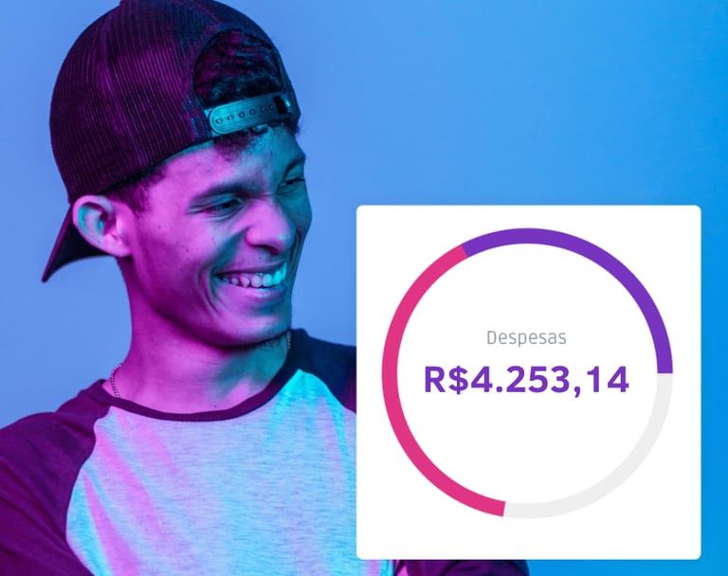Click the end of the purple arc near gray
Viewport: 728px width, 576px height.
[664, 372]
